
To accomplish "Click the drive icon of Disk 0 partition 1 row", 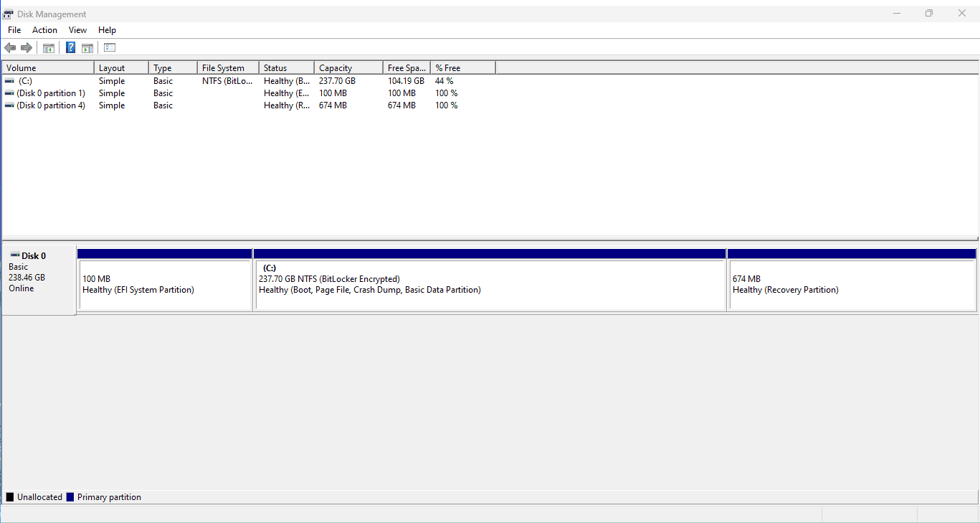I will pos(9,93).
